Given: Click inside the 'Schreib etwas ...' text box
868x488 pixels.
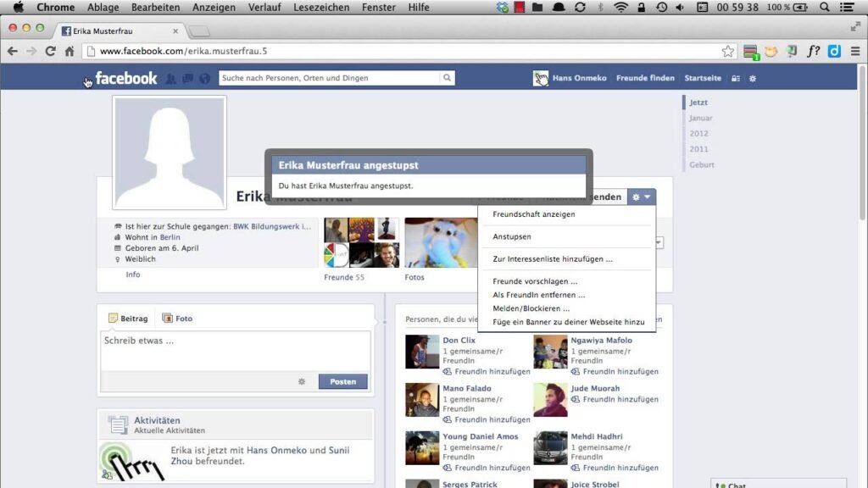Looking at the screenshot, I should pos(235,350).
